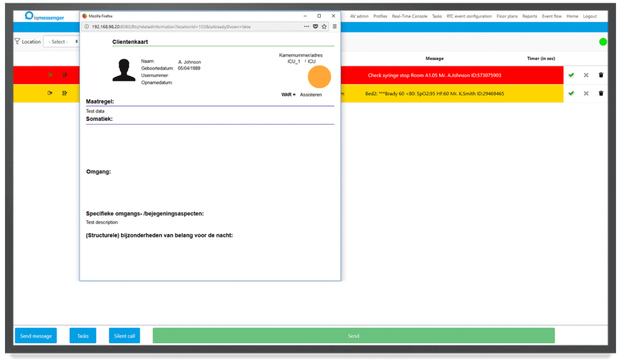Click the site information icon in address bar

(x=86, y=26)
